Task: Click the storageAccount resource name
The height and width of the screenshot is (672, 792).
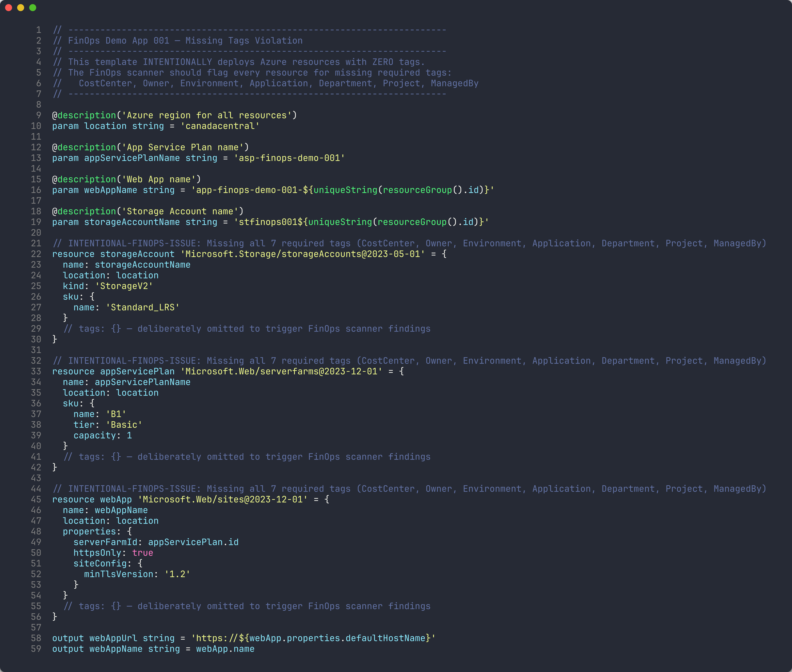Action: point(137,254)
